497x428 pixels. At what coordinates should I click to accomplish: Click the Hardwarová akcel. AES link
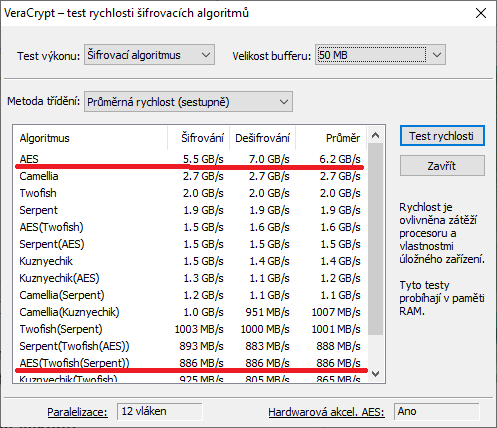coord(326,412)
